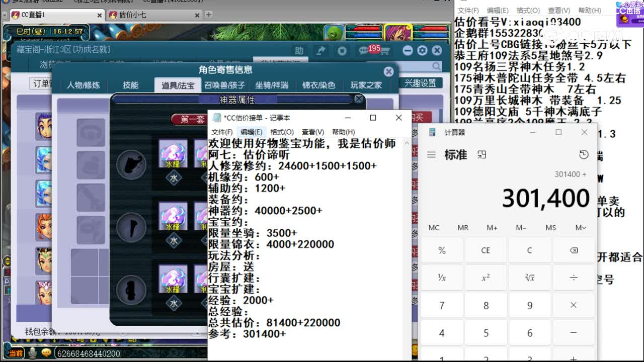Click digit 5 on calculator
Viewport: 644px width, 362px height.
click(486, 333)
